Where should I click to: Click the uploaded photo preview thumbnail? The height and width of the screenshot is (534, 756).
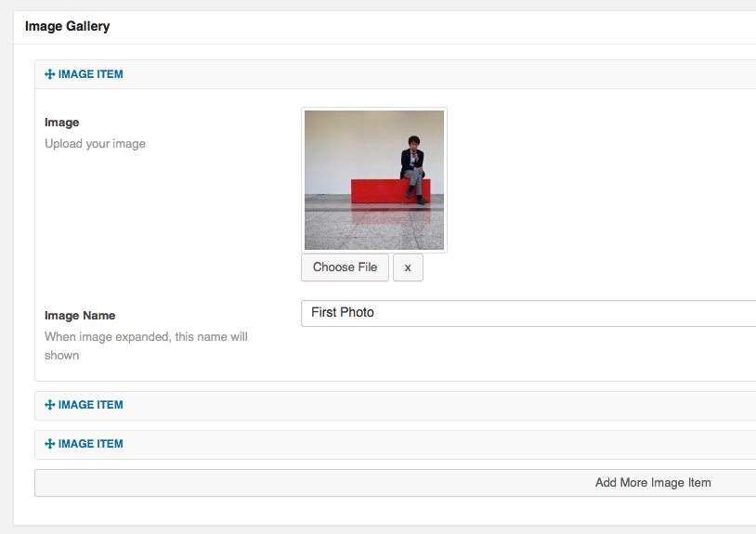[x=374, y=180]
